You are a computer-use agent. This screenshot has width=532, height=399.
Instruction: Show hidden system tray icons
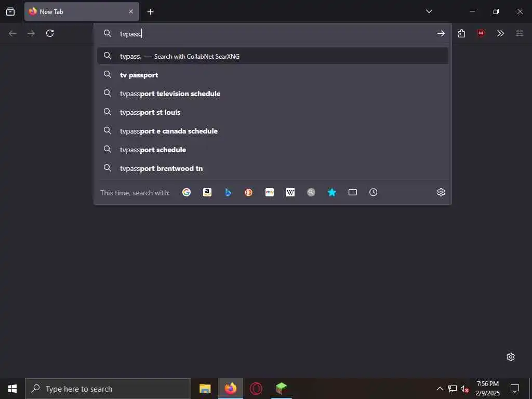440,389
